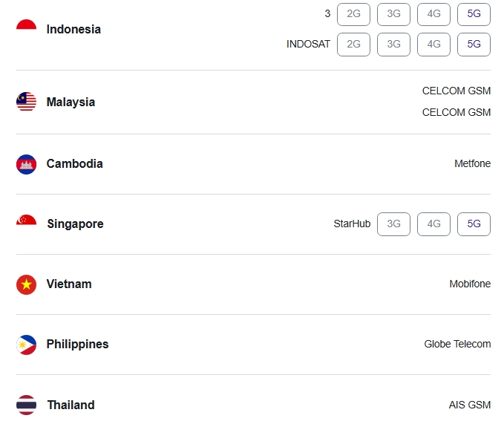504x424 pixels.
Task: Click the Malaysia flag icon
Action: [x=27, y=102]
